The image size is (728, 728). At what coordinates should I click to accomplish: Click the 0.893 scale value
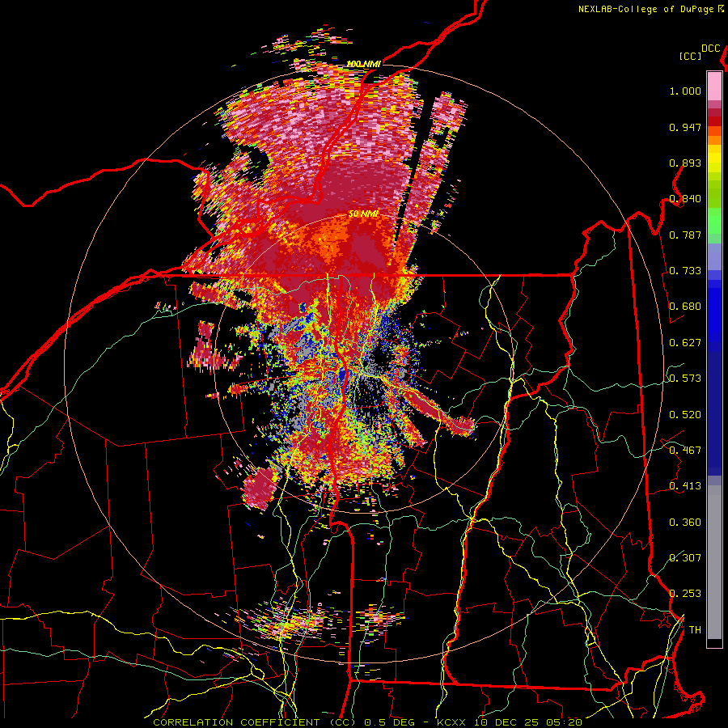point(685,163)
